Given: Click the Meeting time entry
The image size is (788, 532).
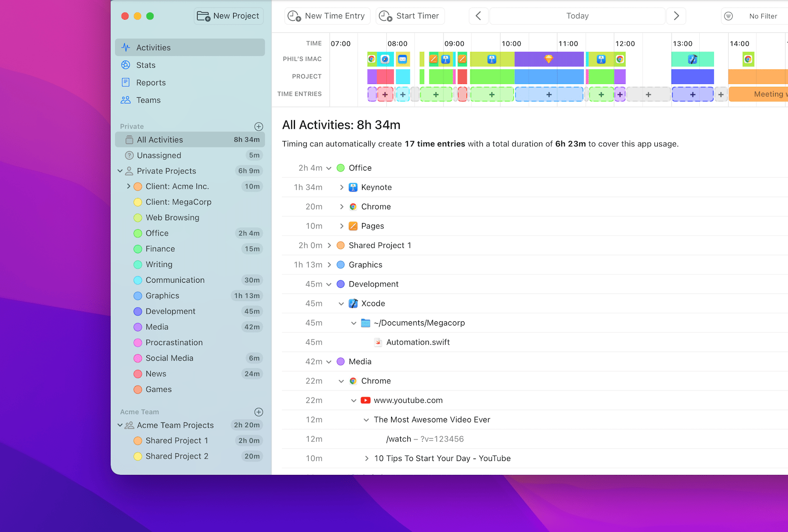Looking at the screenshot, I should pos(758,94).
